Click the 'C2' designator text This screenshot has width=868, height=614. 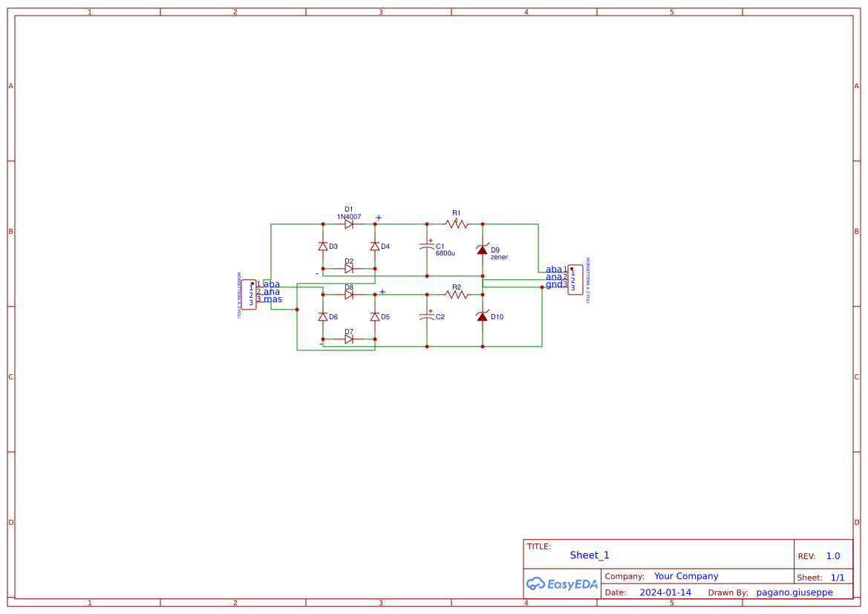click(440, 317)
